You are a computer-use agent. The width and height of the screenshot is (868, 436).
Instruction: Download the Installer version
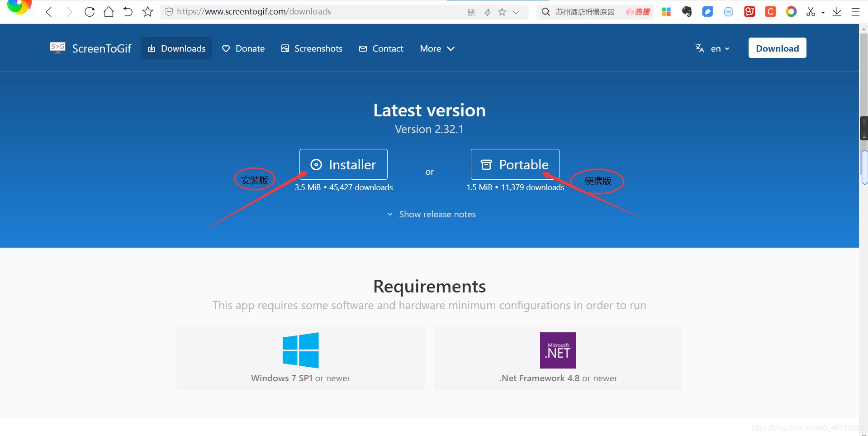343,164
